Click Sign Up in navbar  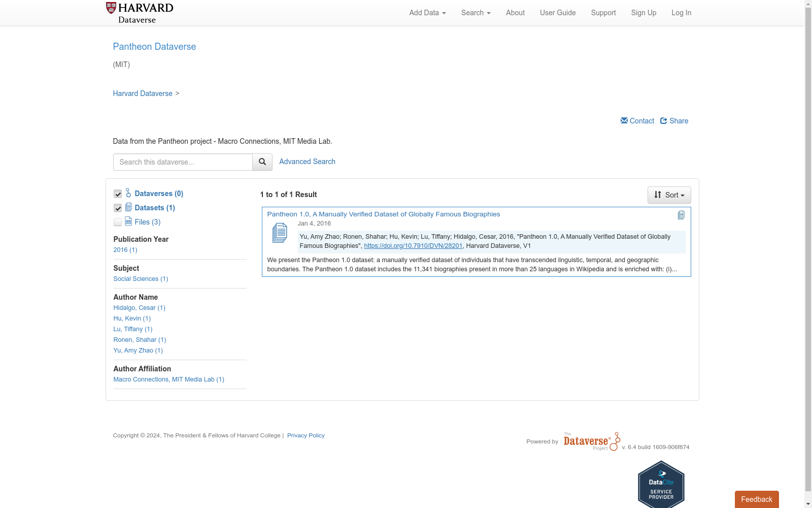644,13
